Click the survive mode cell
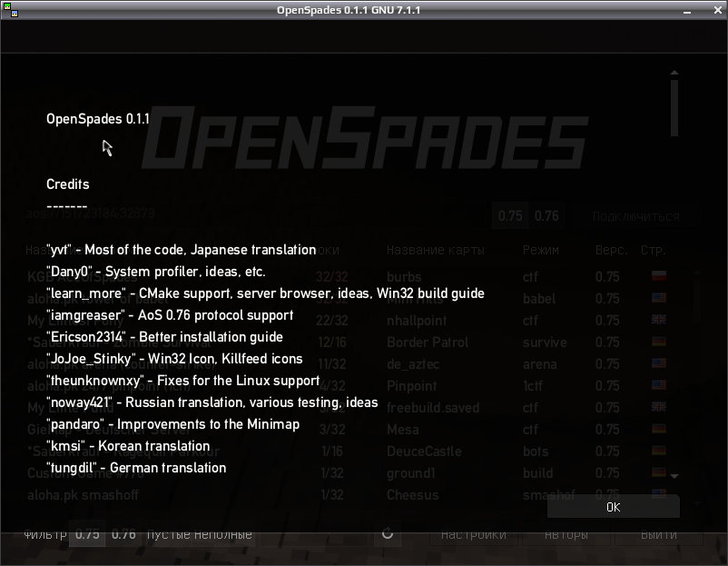 coord(545,343)
